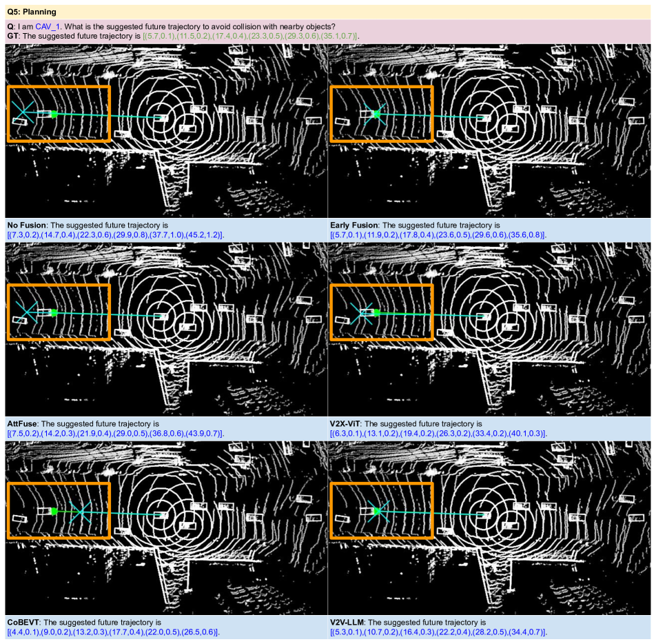The image size is (656, 644).
Task: Click the bold "No Fusion" label
Action: [26, 225]
